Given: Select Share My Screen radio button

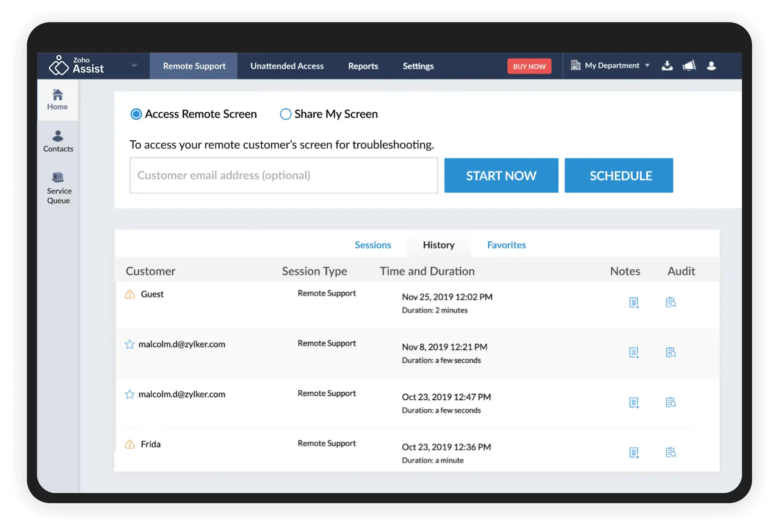Looking at the screenshot, I should (x=286, y=114).
